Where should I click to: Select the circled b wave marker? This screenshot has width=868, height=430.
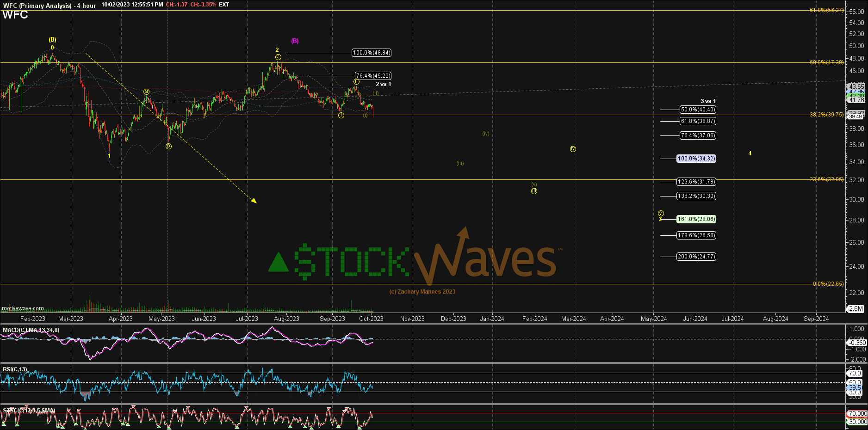coord(168,146)
